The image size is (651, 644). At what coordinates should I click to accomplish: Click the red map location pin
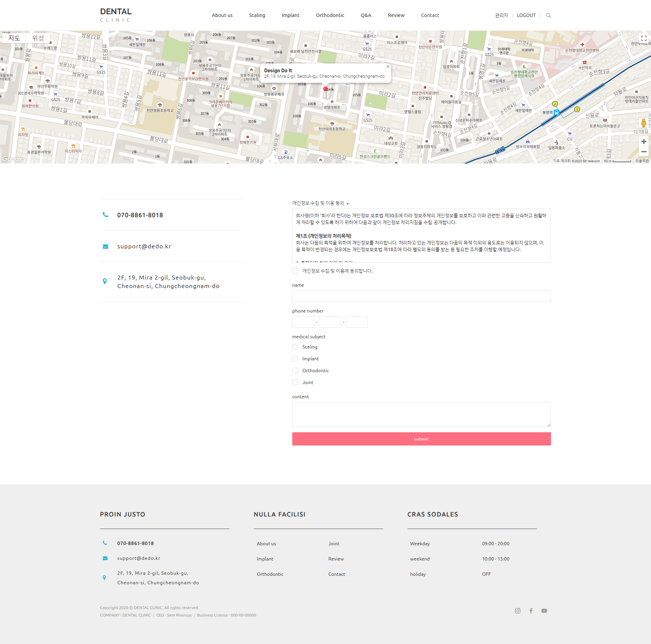pyautogui.click(x=325, y=89)
